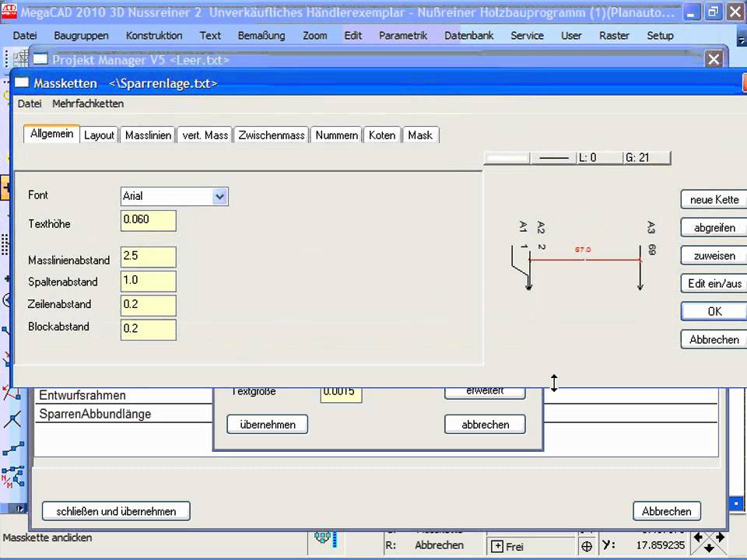747x560 pixels.
Task: Click the crosshair circle icon in status bar
Action: (x=587, y=547)
